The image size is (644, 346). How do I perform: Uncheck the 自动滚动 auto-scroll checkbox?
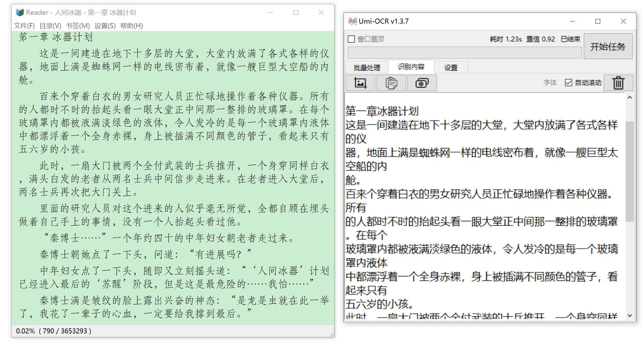point(568,83)
